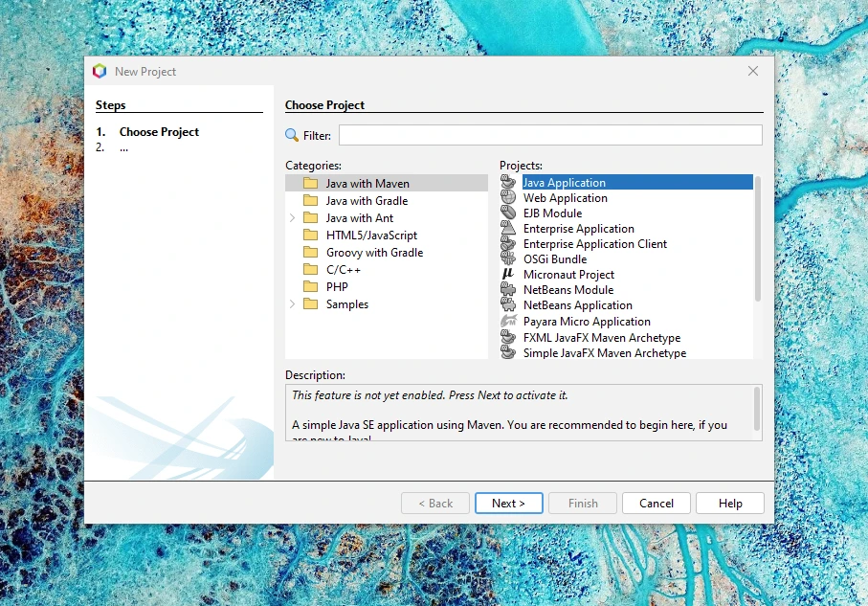Expand the Java with Ant category
This screenshot has height=606, width=868.
pyautogui.click(x=292, y=217)
